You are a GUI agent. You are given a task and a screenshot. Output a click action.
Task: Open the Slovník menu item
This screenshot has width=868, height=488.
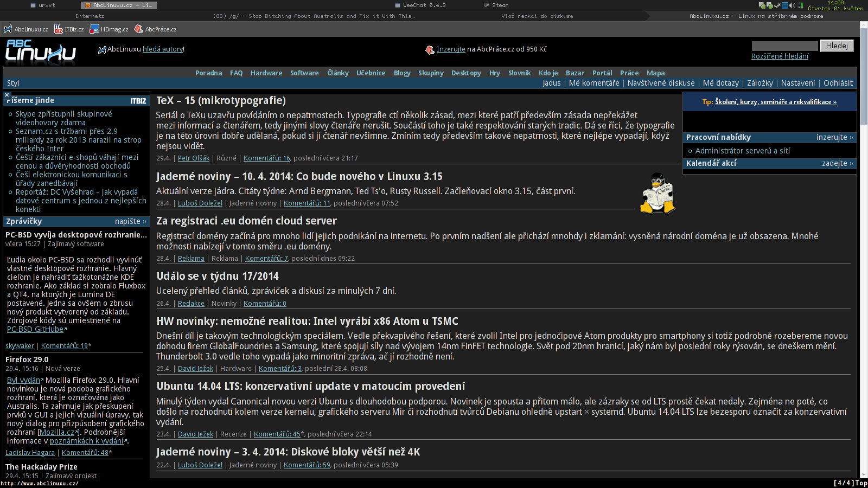pos(520,73)
